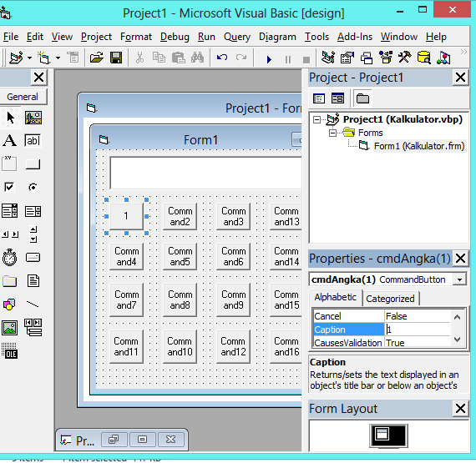Select Form1 (Kalkulator.frm) in tree
The width and height of the screenshot is (476, 463).
tap(419, 146)
